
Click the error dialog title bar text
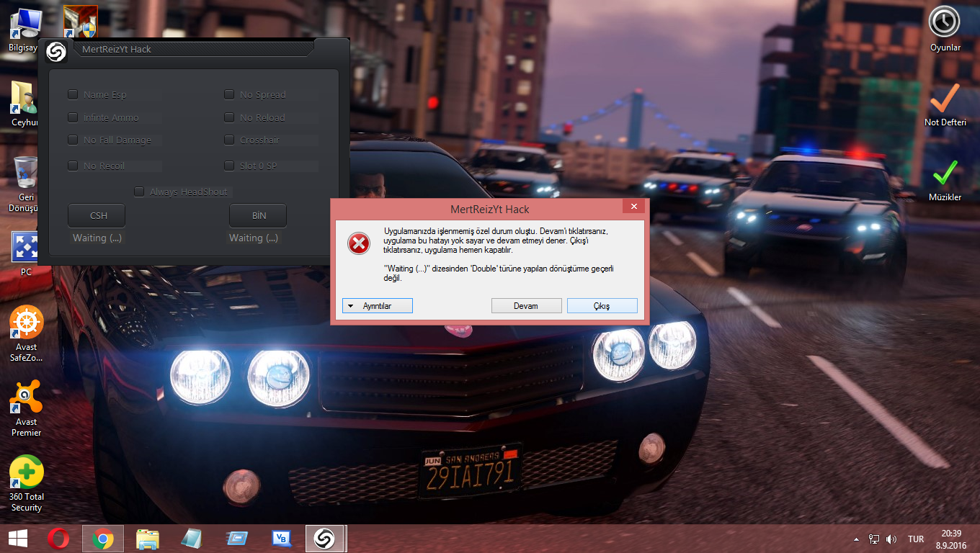point(490,210)
